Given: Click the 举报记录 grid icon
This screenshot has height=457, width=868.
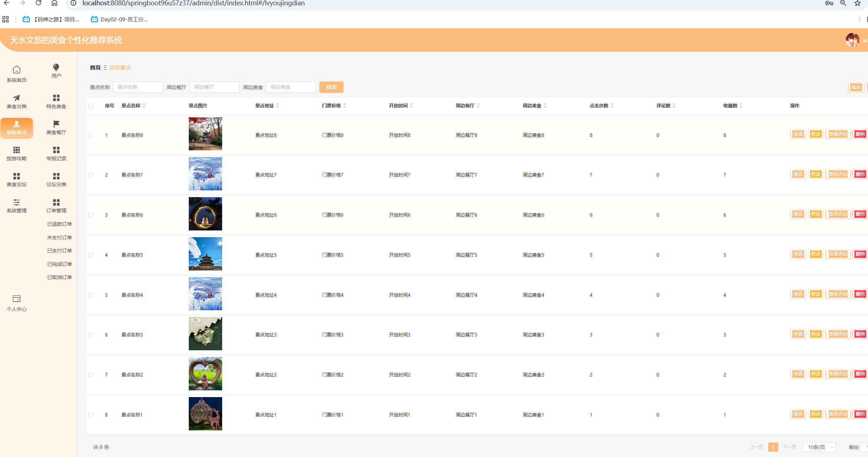Looking at the screenshot, I should coord(56,150).
